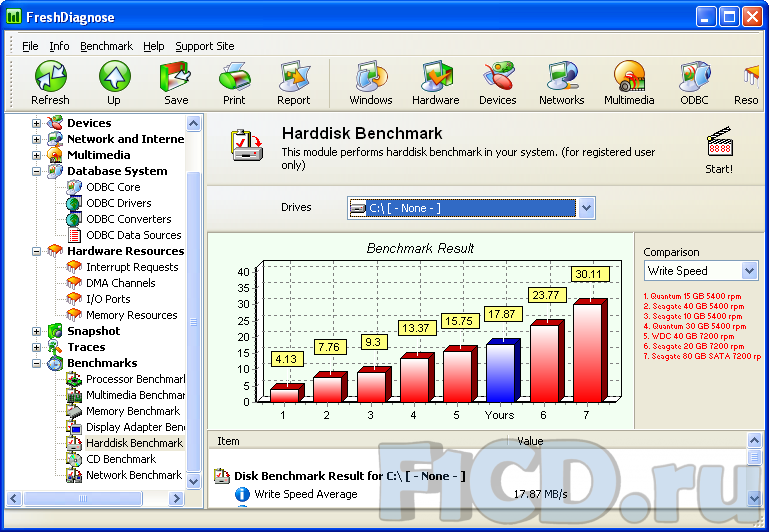Select DMA Channels tree item
The width and height of the screenshot is (769, 532).
pos(121,283)
